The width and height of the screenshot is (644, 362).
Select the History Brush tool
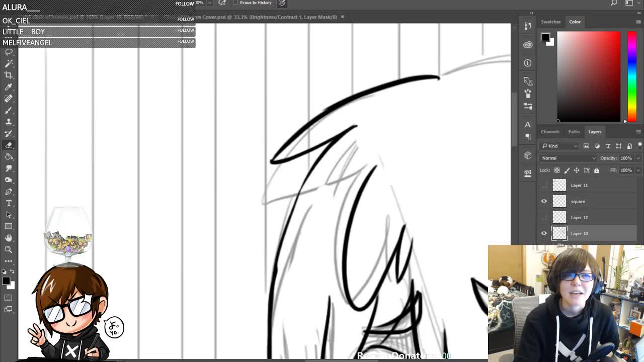click(x=9, y=133)
